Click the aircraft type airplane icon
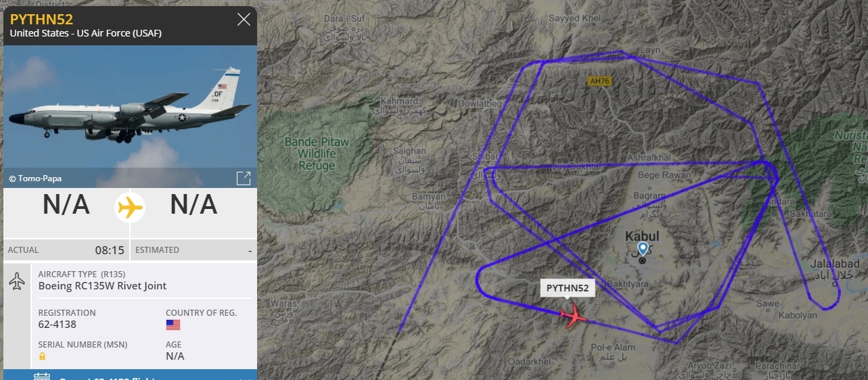Viewport: 868px width, 380px height. [x=17, y=281]
